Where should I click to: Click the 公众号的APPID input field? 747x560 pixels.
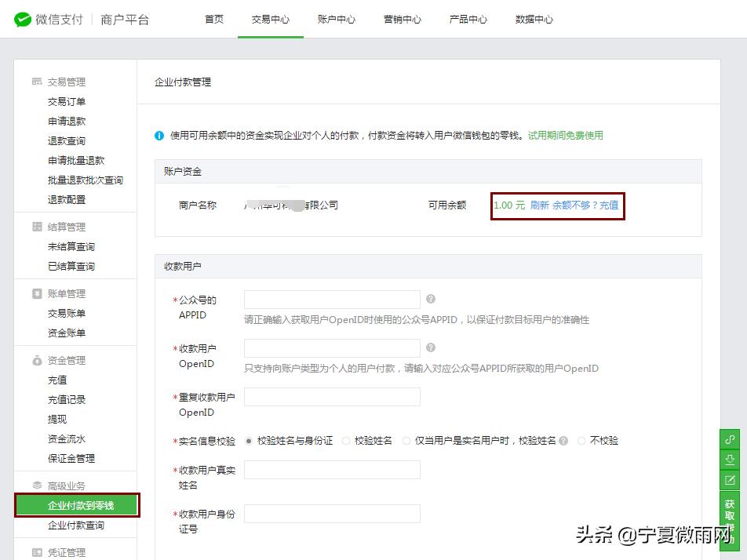pos(331,300)
